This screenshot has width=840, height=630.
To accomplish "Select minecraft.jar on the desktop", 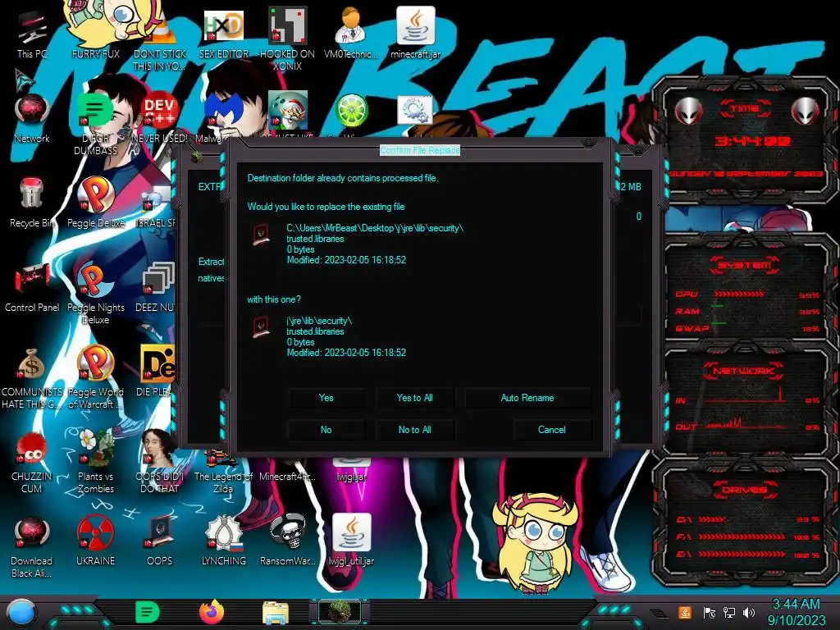I will (x=415, y=33).
